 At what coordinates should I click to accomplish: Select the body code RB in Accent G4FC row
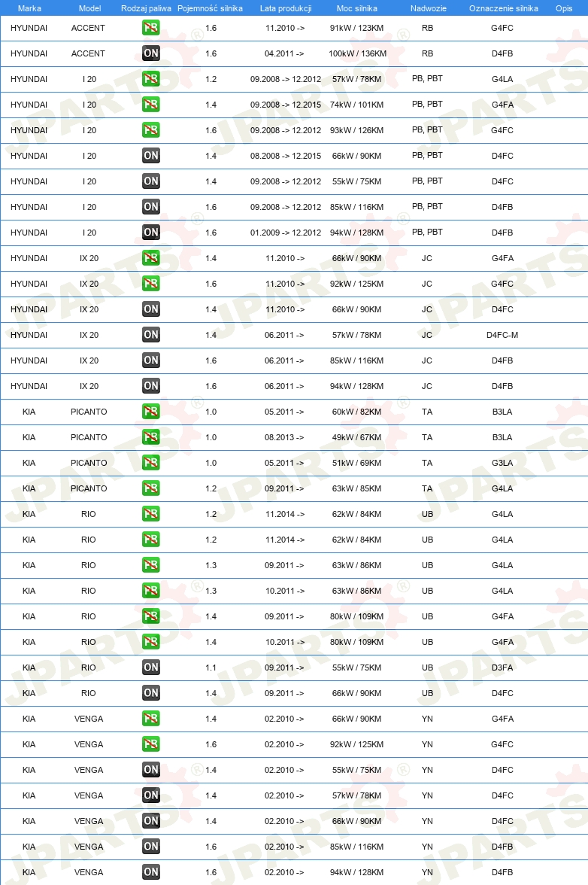pyautogui.click(x=427, y=28)
